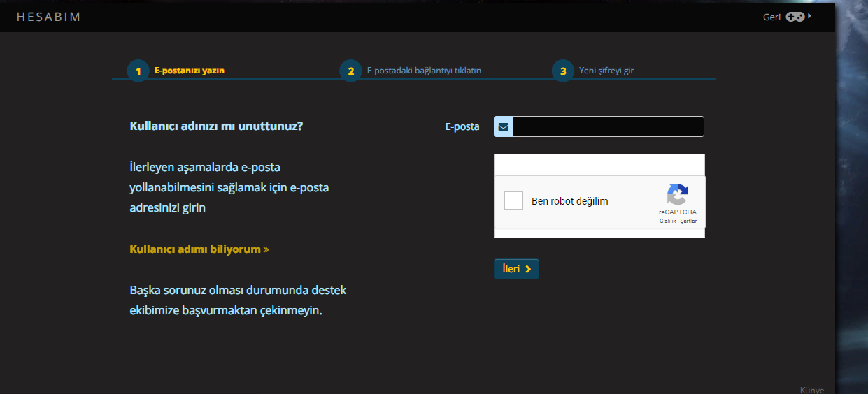Click the reCAPTCHA logo

[677, 195]
